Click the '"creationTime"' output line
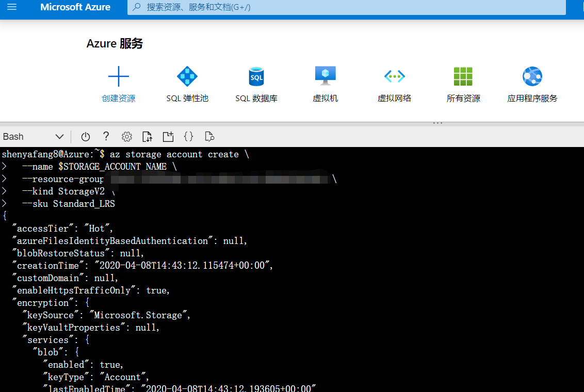 click(x=143, y=266)
